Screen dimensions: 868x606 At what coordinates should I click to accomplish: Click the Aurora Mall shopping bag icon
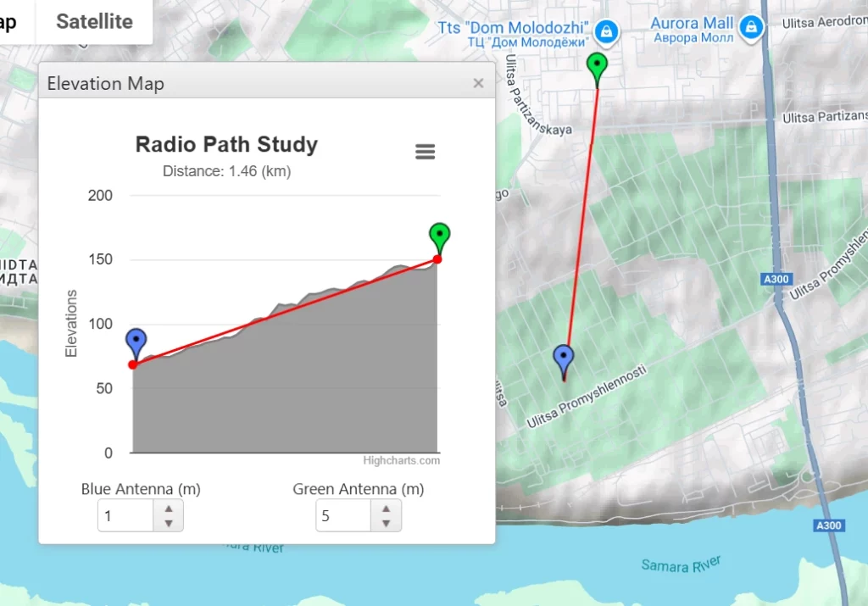point(749,29)
